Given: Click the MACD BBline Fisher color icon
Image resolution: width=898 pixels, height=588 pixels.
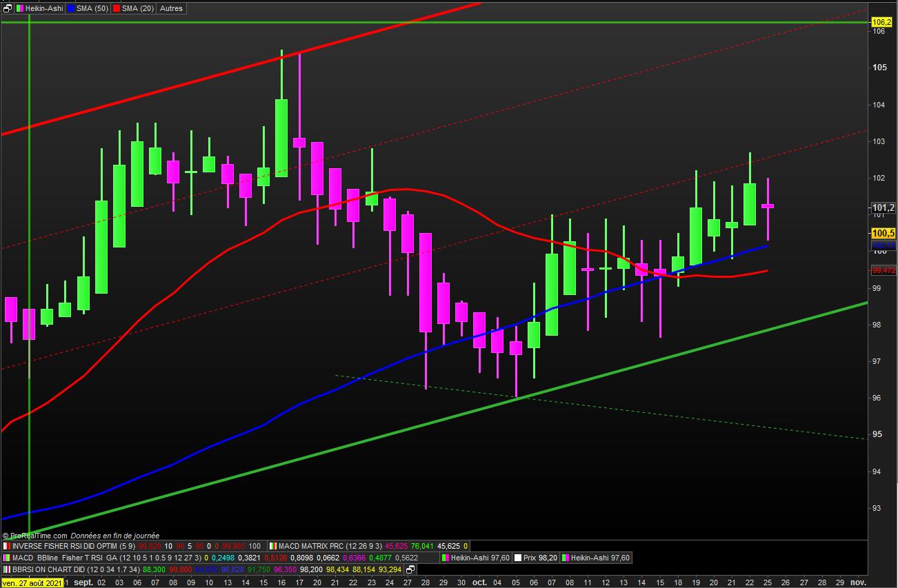Looking at the screenshot, I should 7,558.
